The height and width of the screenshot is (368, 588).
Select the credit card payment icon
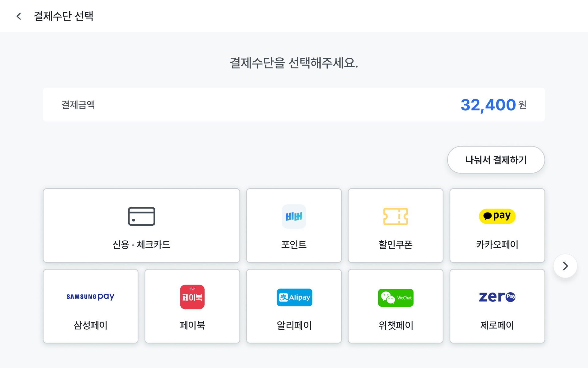[141, 216]
